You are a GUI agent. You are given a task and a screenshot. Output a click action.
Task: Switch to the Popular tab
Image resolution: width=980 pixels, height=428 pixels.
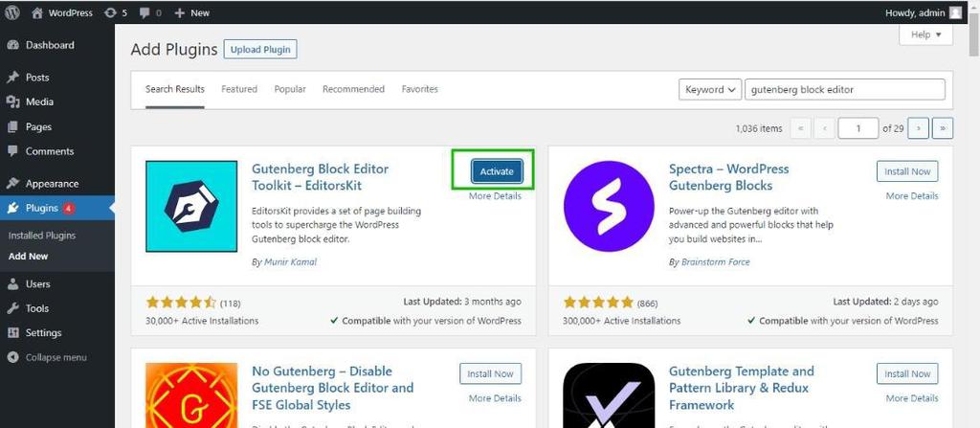pyautogui.click(x=290, y=89)
